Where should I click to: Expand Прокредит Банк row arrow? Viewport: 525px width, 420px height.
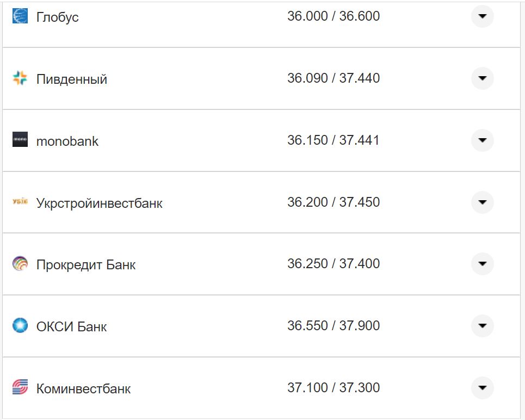(x=482, y=264)
